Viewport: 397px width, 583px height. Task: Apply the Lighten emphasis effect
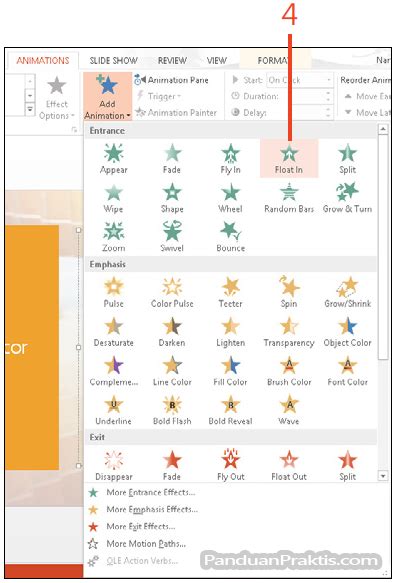coord(230,332)
